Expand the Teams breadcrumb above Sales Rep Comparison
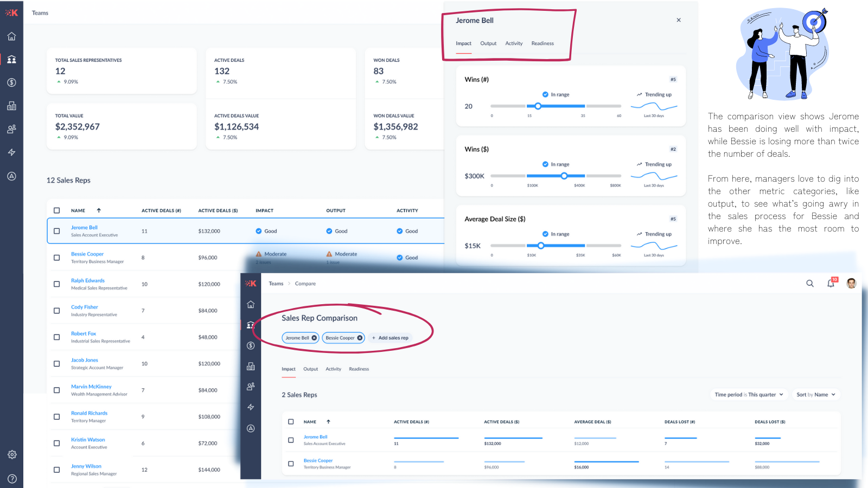 point(276,283)
